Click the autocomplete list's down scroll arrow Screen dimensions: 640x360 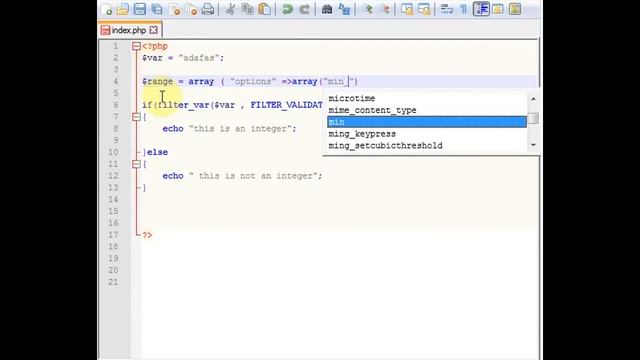pyautogui.click(x=533, y=145)
